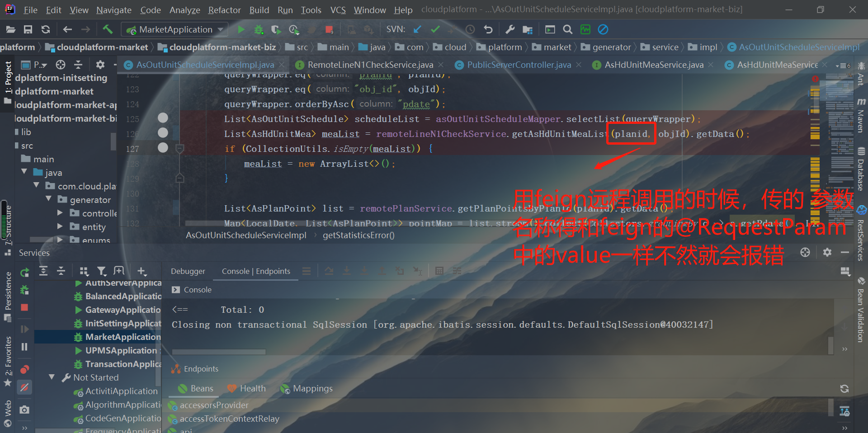
Task: Locate the current file in the Project panel
Action: click(61, 65)
